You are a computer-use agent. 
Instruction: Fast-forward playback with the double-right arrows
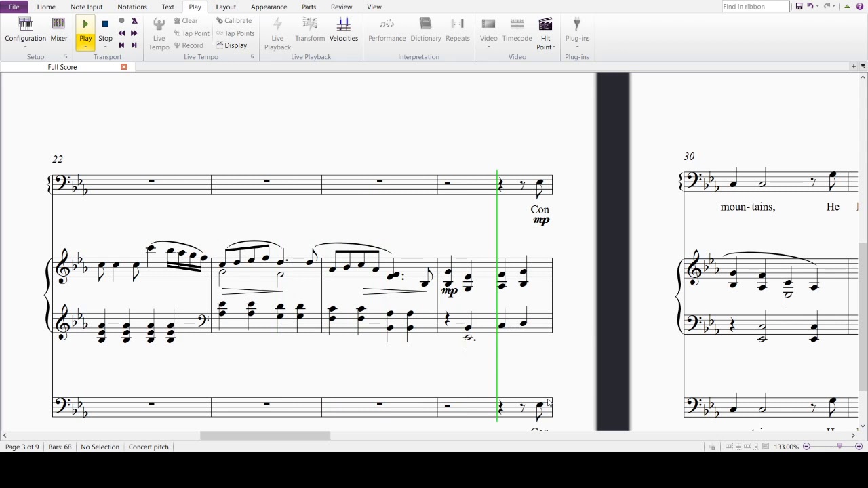pyautogui.click(x=134, y=33)
